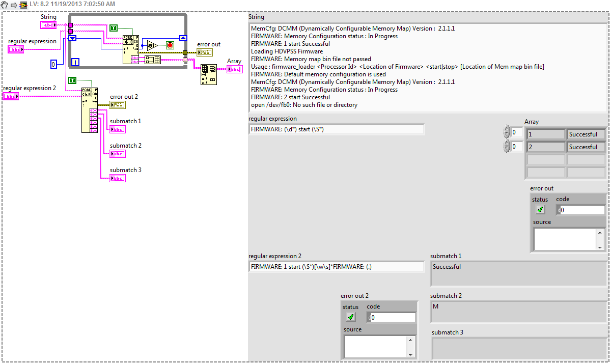Toggle the error out 2 status checkmark
This screenshot has height=364, width=611.
pos(350,317)
